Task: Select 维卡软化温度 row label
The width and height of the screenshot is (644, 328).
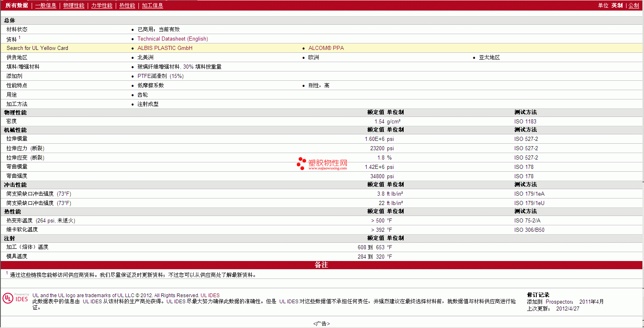Action: 22,230
